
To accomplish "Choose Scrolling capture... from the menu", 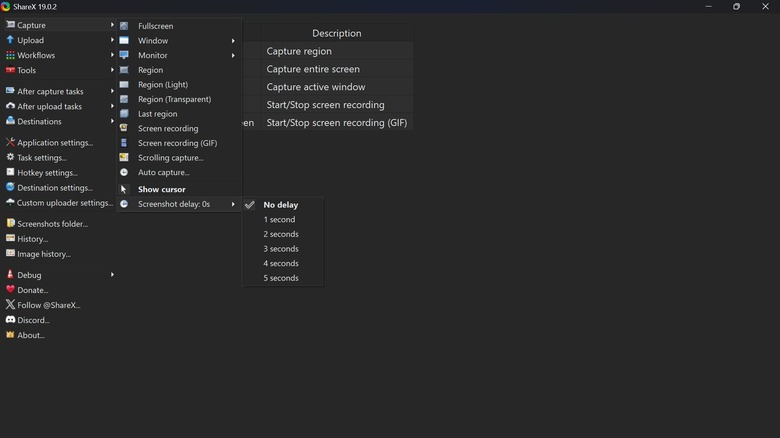I will click(x=180, y=157).
